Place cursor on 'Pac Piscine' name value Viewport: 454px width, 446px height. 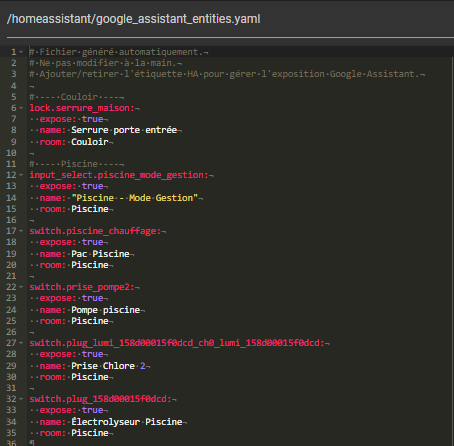point(100,254)
